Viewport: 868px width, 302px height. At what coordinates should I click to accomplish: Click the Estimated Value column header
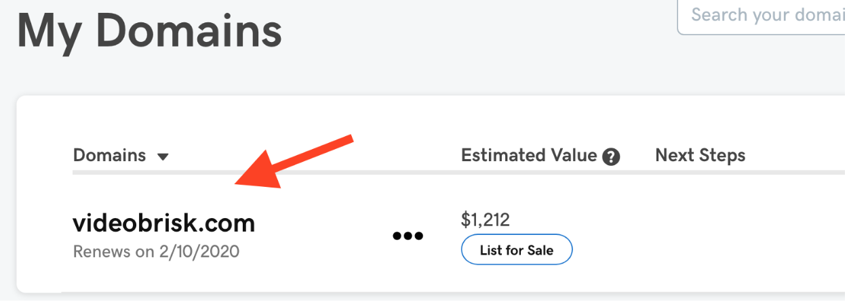point(529,156)
